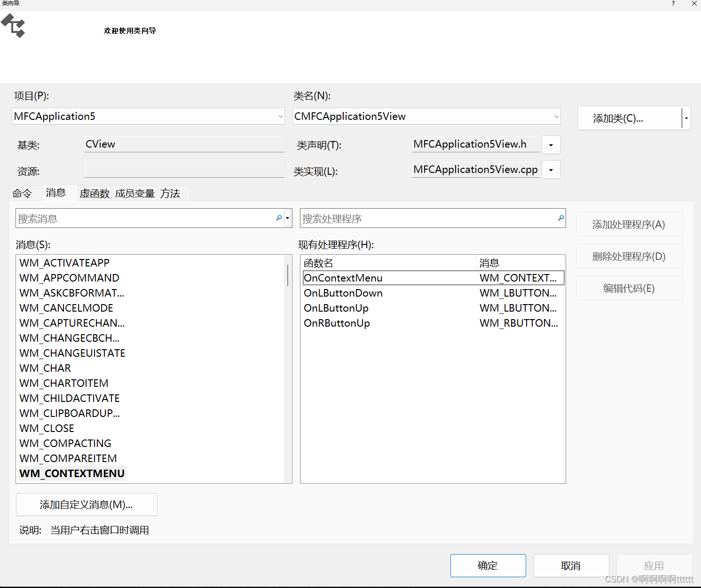Select WM_COMPAREITEM message
The image size is (701, 588).
pos(68,458)
